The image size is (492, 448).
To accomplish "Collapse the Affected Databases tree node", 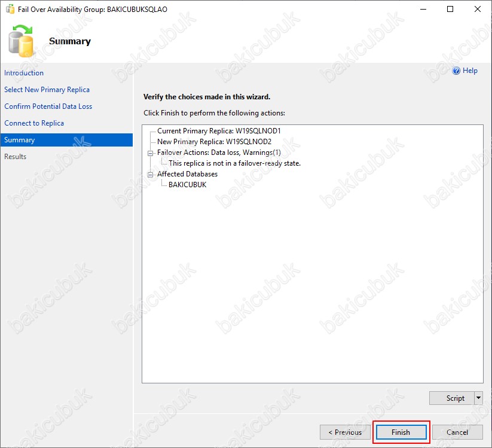I will (150, 175).
